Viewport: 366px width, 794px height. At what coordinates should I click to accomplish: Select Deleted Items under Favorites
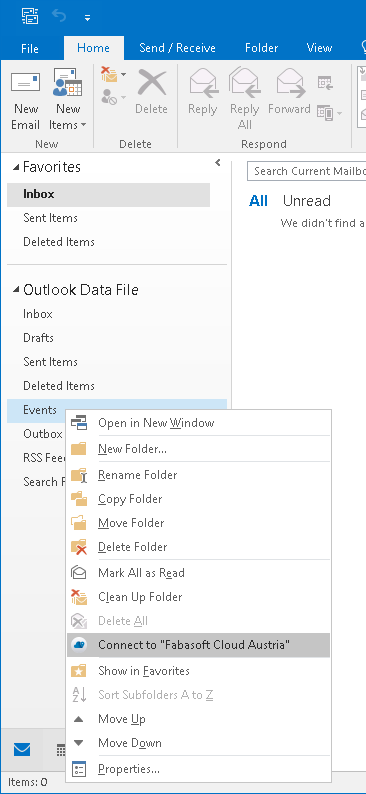59,242
